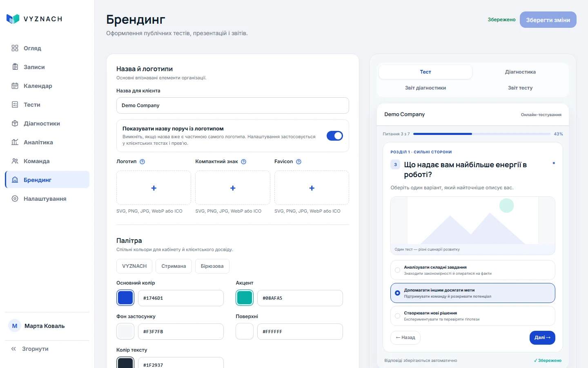Image resolution: width=588 pixels, height=368 pixels.
Task: Click the Назва для клієнта input field
Action: pyautogui.click(x=233, y=105)
